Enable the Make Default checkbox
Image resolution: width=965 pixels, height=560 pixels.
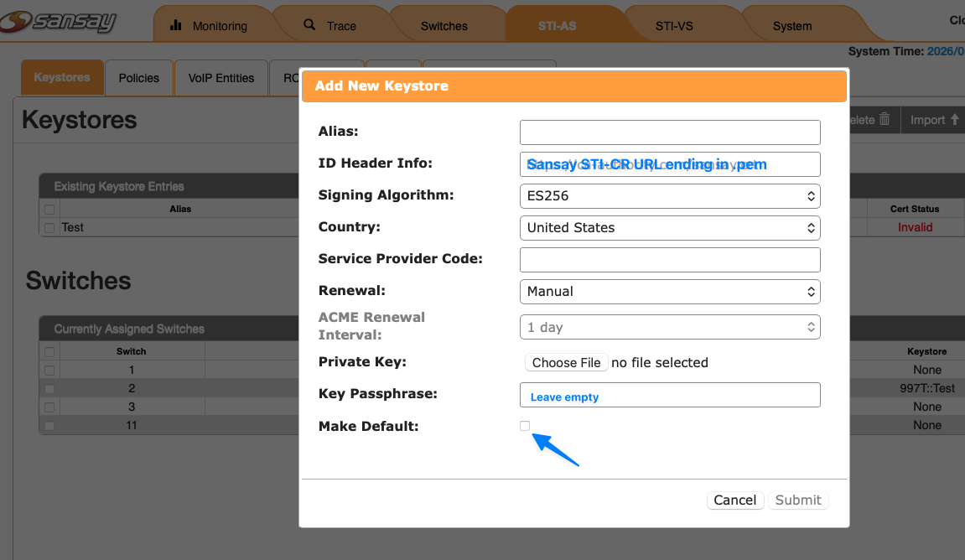(525, 426)
